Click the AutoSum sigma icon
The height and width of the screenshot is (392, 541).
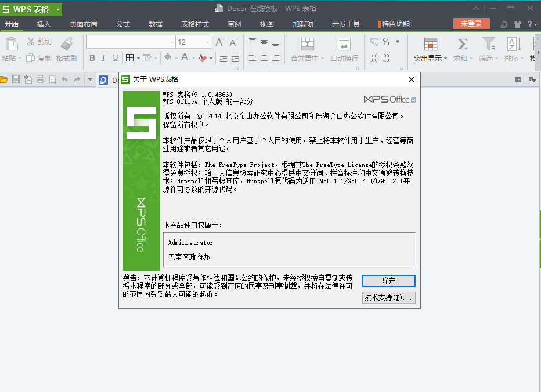463,44
